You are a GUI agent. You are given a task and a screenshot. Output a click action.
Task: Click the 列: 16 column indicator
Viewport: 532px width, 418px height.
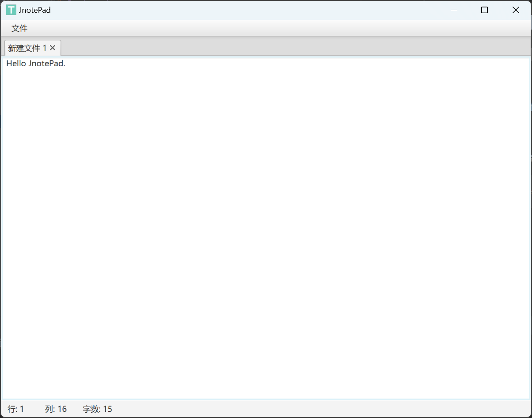point(56,409)
